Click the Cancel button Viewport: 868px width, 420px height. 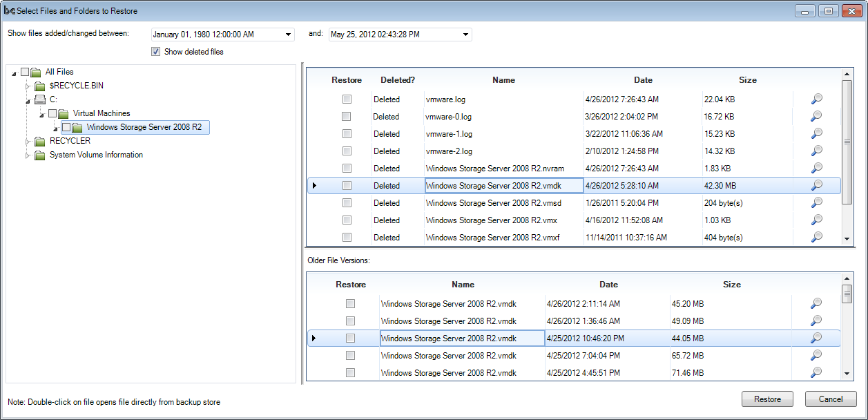831,399
